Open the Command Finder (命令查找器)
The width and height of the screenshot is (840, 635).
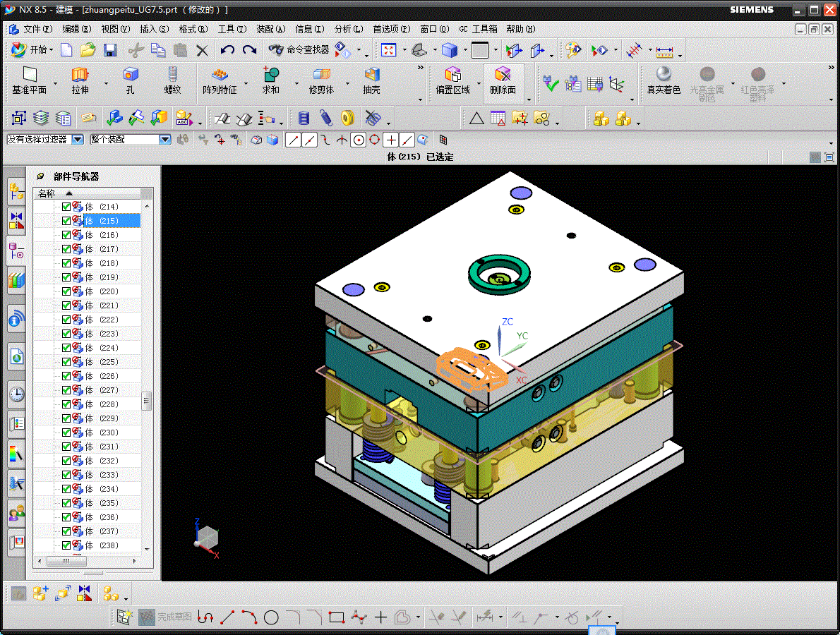pos(299,50)
